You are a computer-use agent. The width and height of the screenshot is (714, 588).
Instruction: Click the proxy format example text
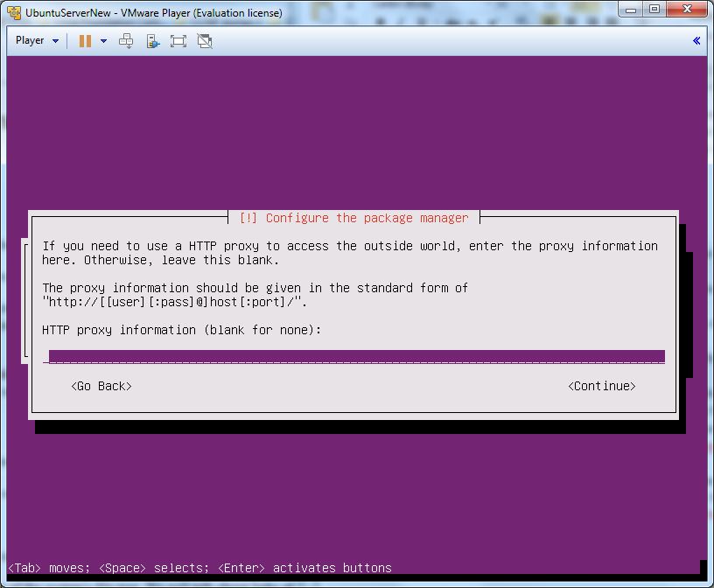pyautogui.click(x=175, y=302)
